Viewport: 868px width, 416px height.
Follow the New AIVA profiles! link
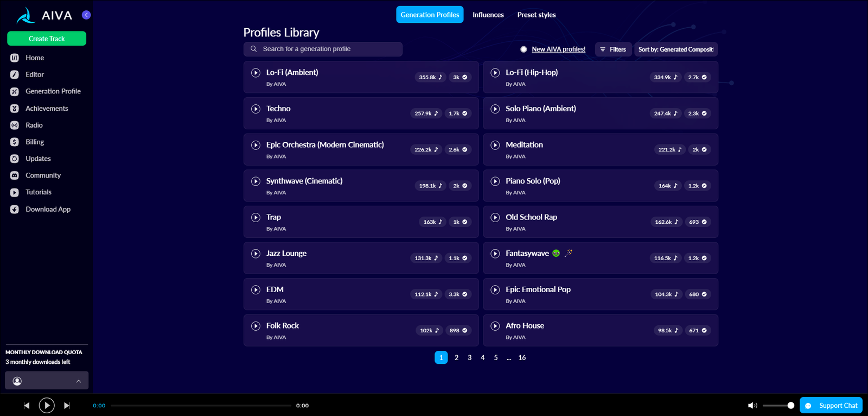pyautogui.click(x=558, y=49)
